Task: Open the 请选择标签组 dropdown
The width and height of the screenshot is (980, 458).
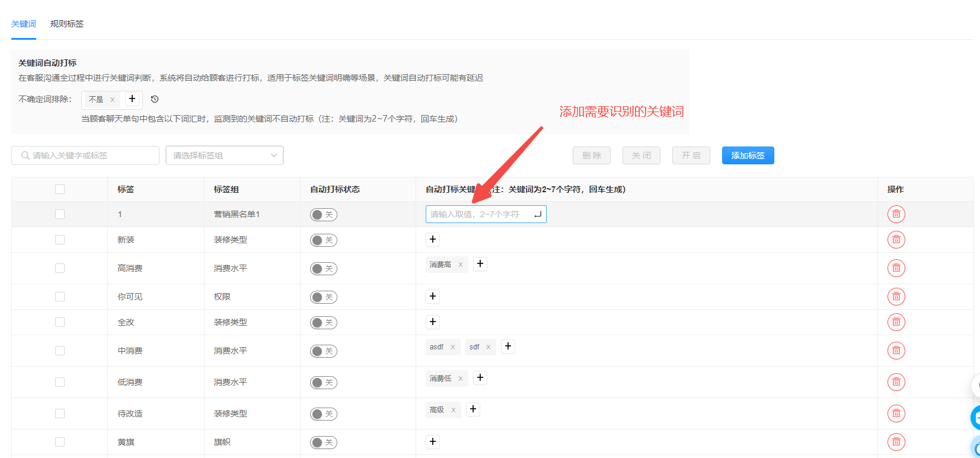Action: (x=225, y=155)
